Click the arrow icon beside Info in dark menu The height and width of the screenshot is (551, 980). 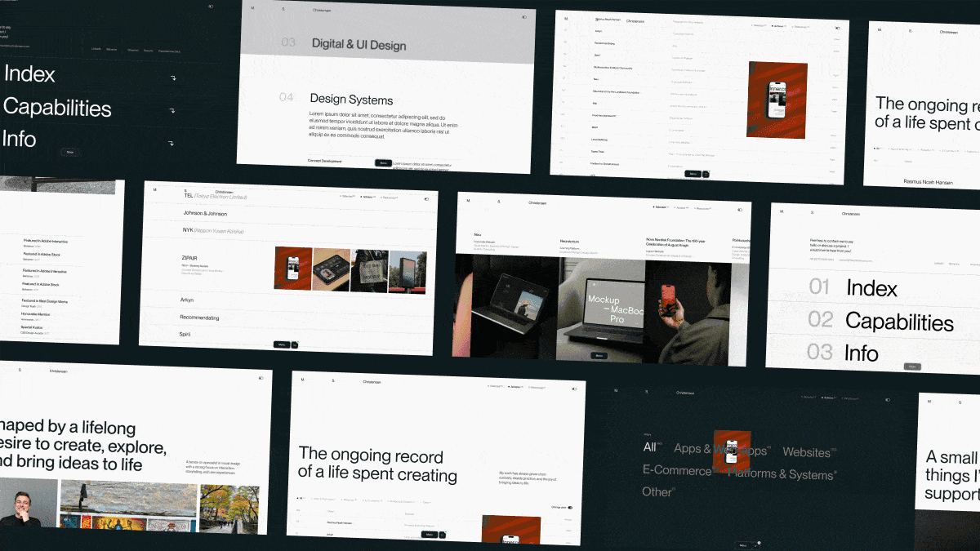tap(171, 144)
